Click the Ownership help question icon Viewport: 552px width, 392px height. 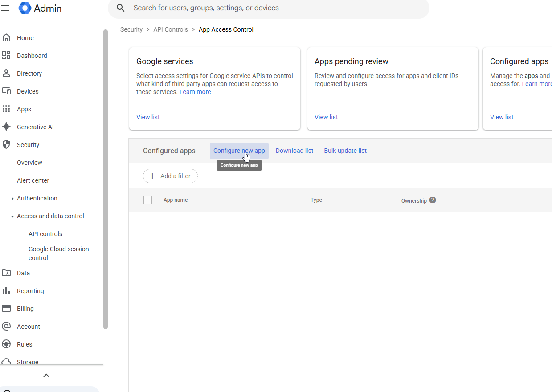[x=433, y=200]
